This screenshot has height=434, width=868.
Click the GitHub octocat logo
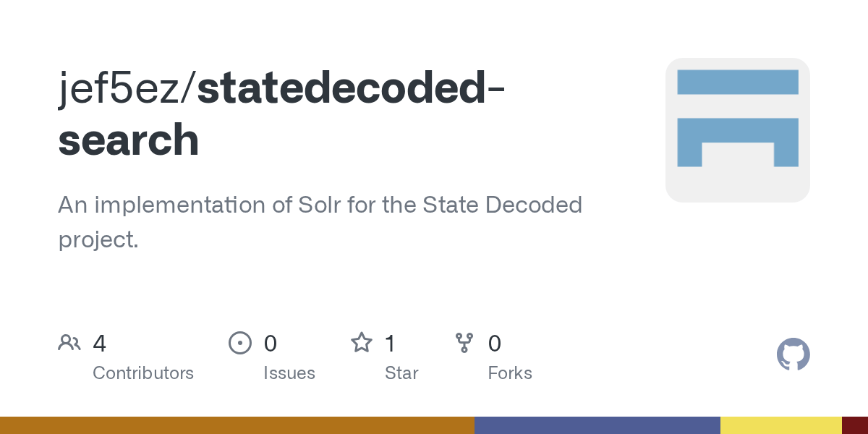(793, 354)
